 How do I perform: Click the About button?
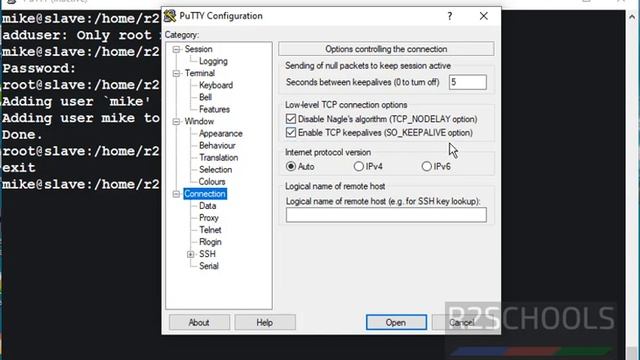pos(199,322)
